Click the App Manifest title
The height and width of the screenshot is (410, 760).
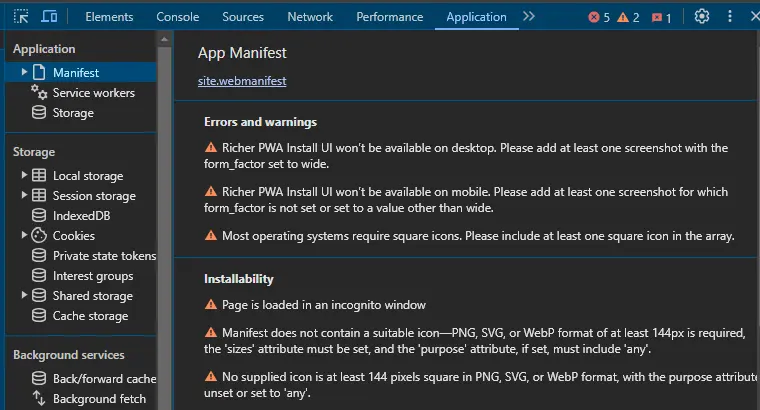pyautogui.click(x=242, y=53)
